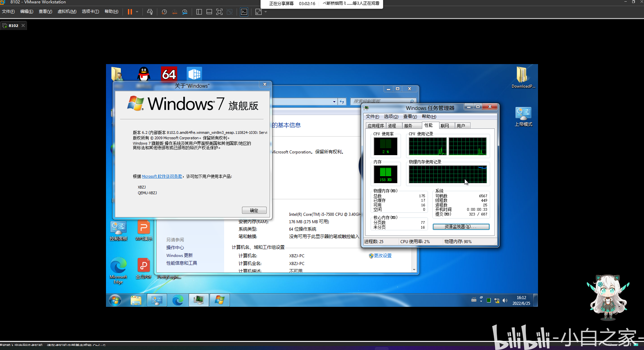Click the stretch guest display icon

click(259, 12)
